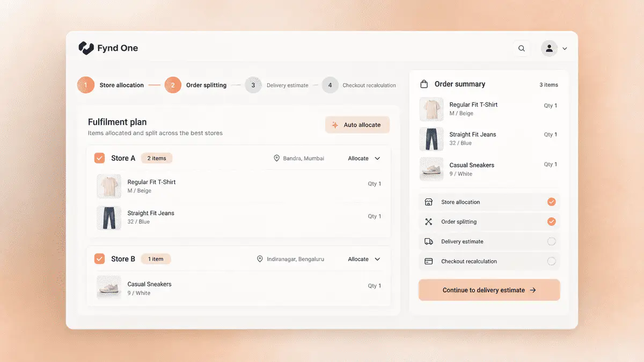
Task: Click the location pin beside Indiranagar, Bengaluru
Action: [260, 259]
